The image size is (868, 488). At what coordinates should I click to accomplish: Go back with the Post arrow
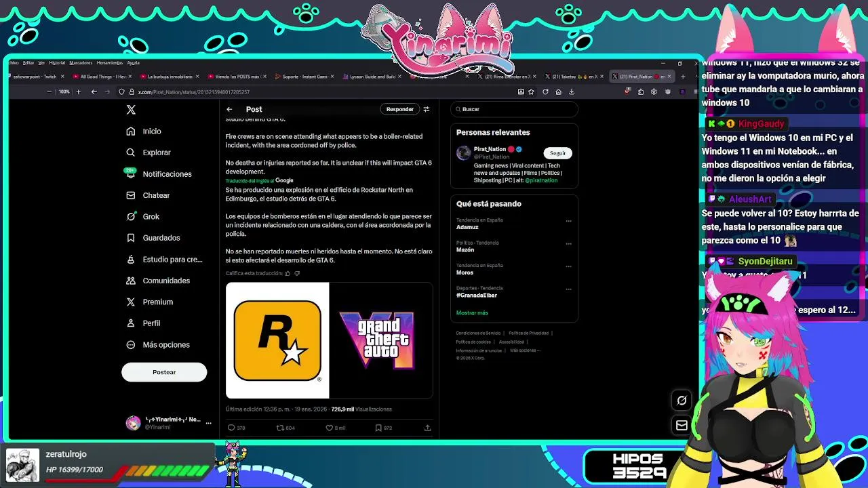pyautogui.click(x=229, y=109)
